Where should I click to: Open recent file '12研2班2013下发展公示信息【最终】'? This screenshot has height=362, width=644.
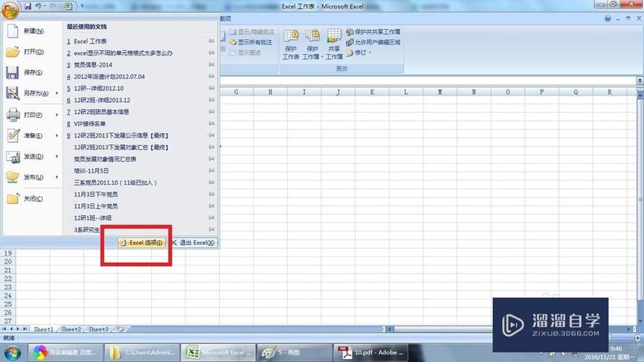click(x=121, y=135)
